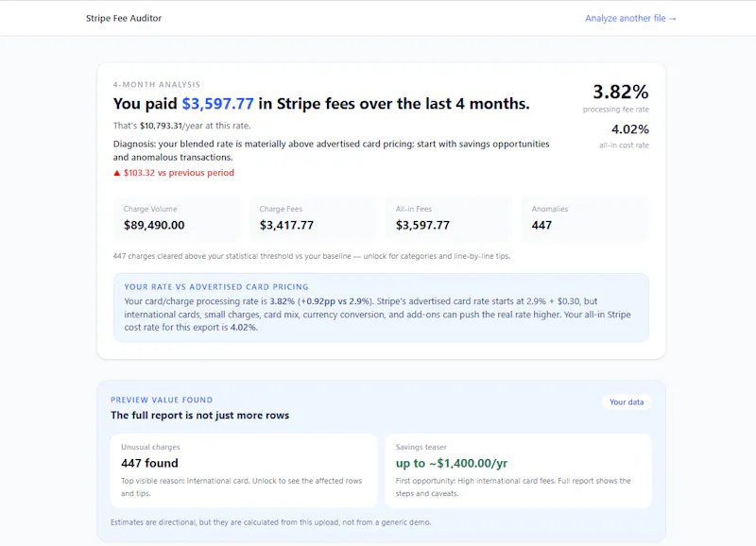Click the 'Diagnosis: your blended rate' sentence
This screenshot has height=546, width=756.
pyautogui.click(x=332, y=150)
